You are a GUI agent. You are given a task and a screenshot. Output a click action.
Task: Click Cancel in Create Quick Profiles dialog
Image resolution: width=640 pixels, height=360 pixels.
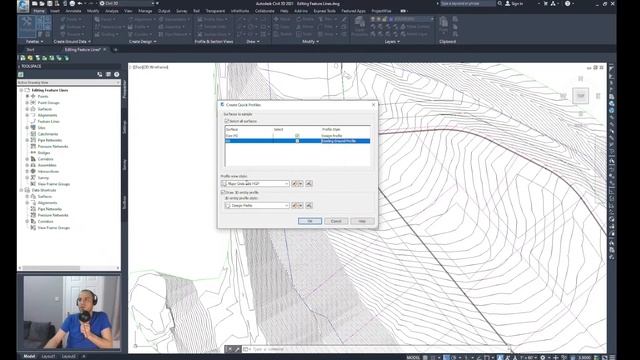336,221
